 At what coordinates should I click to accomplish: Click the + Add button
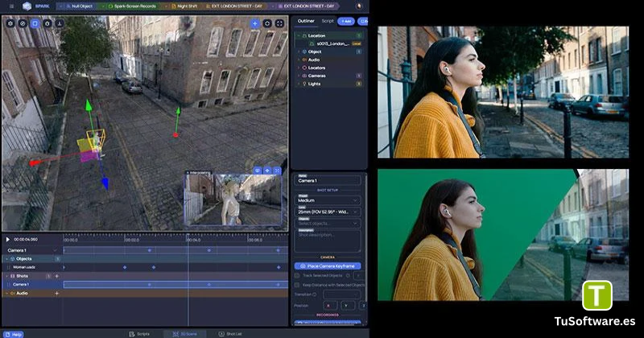click(x=346, y=21)
